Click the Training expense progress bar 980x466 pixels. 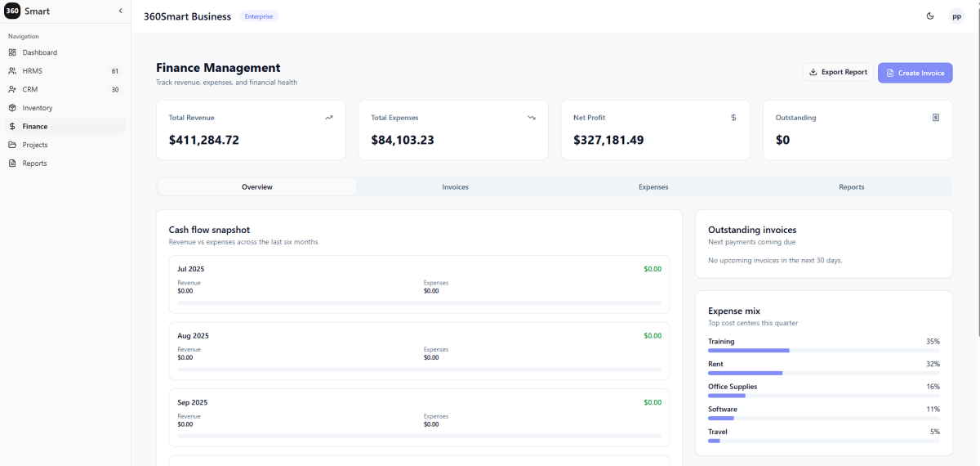point(823,351)
